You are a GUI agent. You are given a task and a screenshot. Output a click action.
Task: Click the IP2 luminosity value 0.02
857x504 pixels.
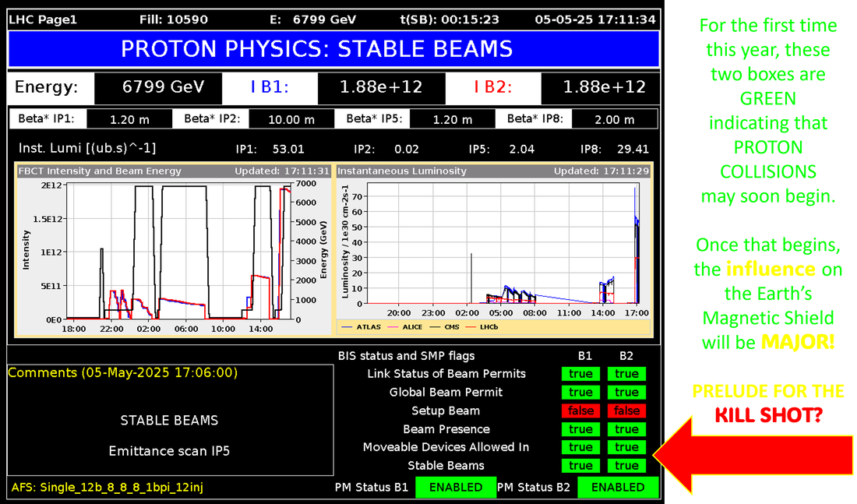click(407, 150)
